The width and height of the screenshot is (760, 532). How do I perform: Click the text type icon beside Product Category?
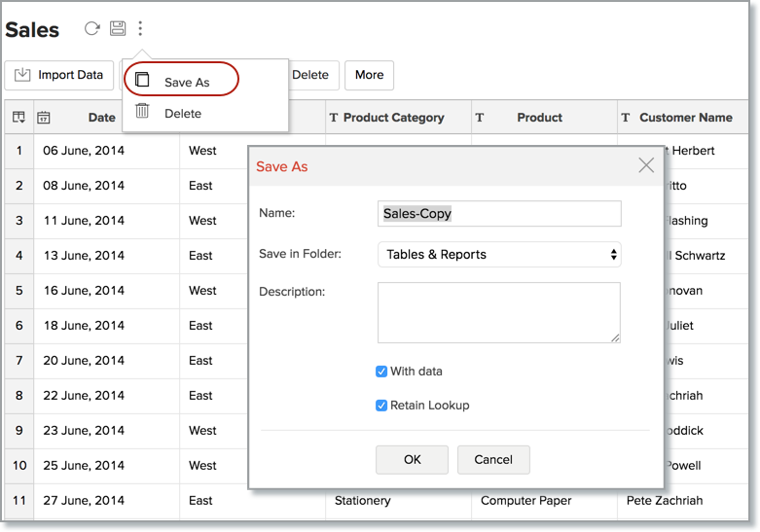(334, 118)
